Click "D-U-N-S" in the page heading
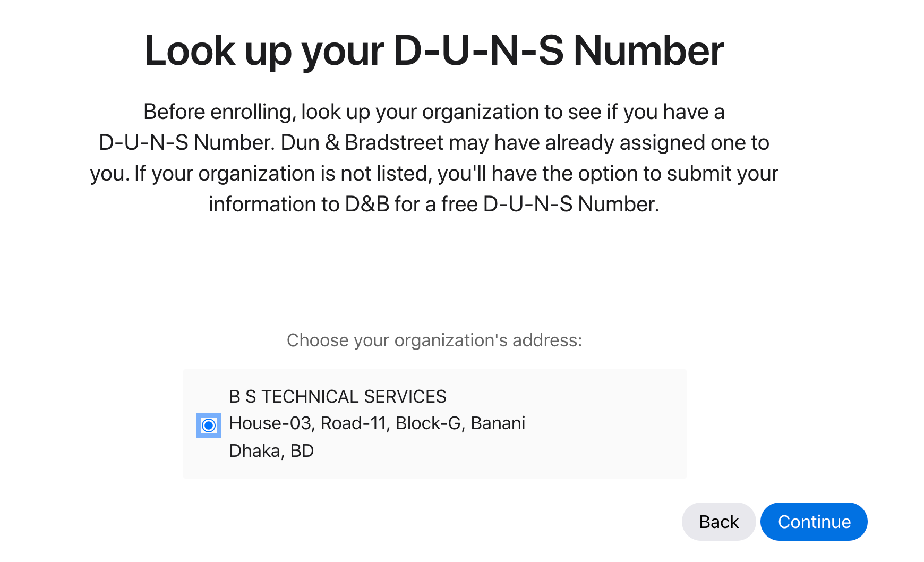Image resolution: width=924 pixels, height=562 pixels. pos(478,51)
